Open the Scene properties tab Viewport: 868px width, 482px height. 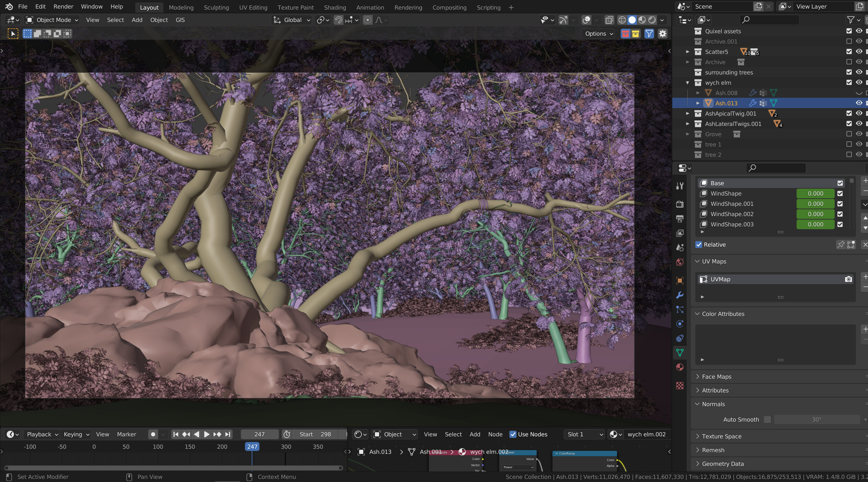click(679, 247)
